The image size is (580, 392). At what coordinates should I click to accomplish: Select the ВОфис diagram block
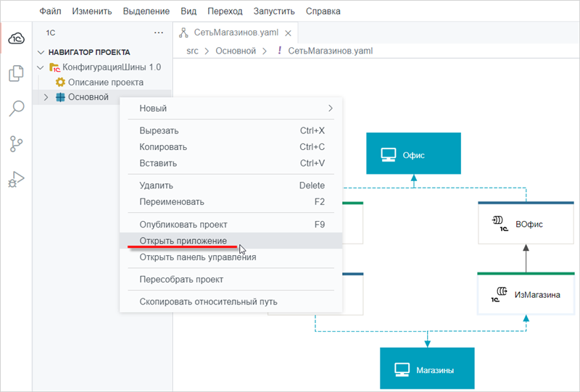[x=526, y=223]
